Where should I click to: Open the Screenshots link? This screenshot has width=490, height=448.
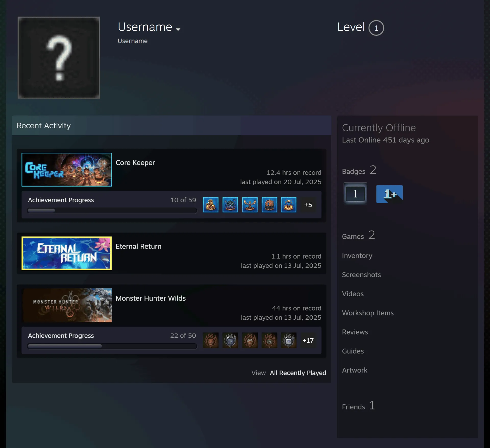click(x=361, y=275)
